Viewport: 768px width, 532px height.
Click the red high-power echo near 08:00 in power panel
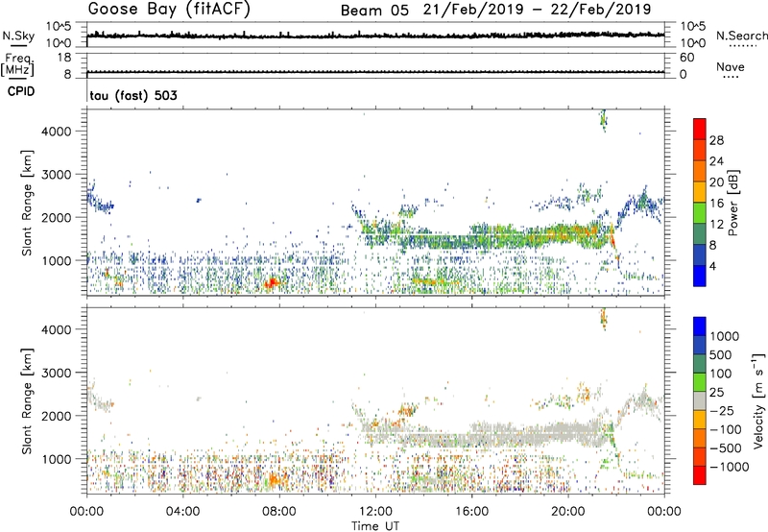point(271,282)
